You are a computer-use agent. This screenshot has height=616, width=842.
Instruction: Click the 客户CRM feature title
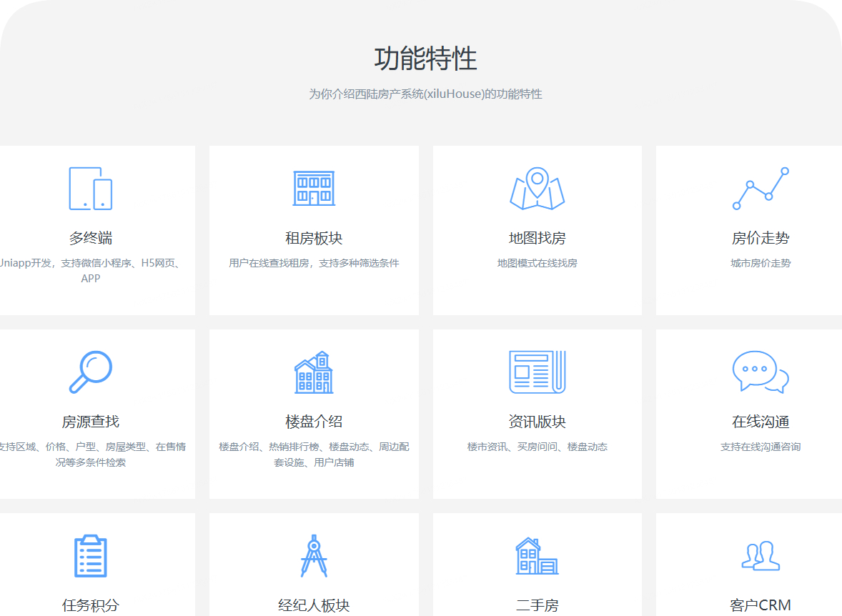[x=760, y=605]
